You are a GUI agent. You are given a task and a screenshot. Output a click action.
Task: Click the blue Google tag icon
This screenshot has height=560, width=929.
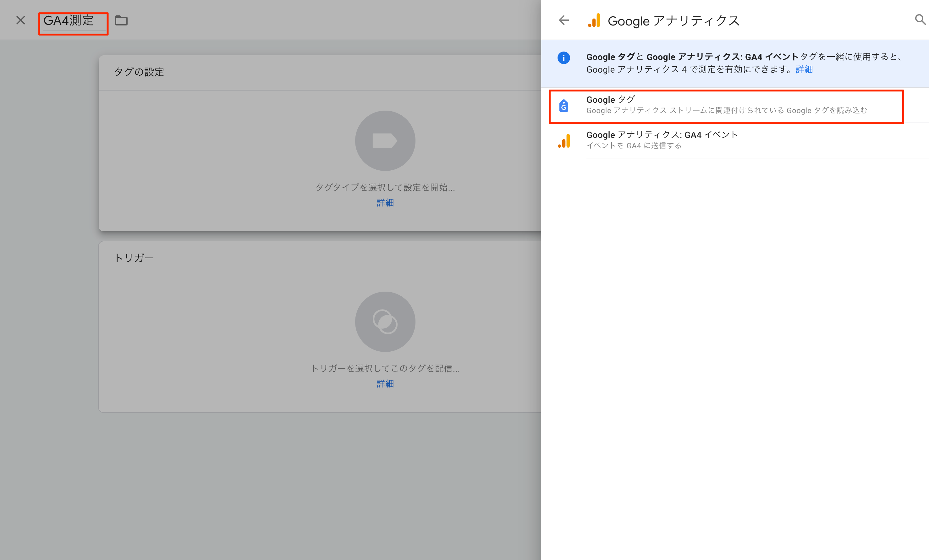(563, 106)
